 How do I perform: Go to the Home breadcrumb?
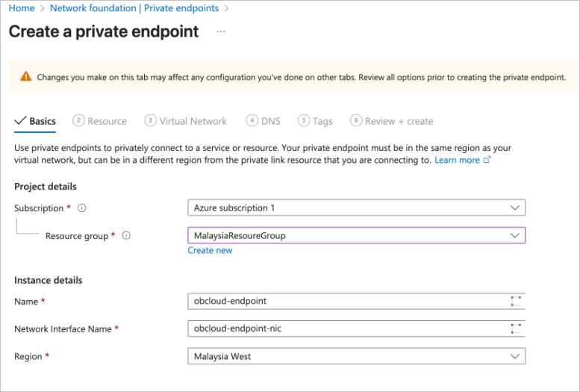pos(22,8)
